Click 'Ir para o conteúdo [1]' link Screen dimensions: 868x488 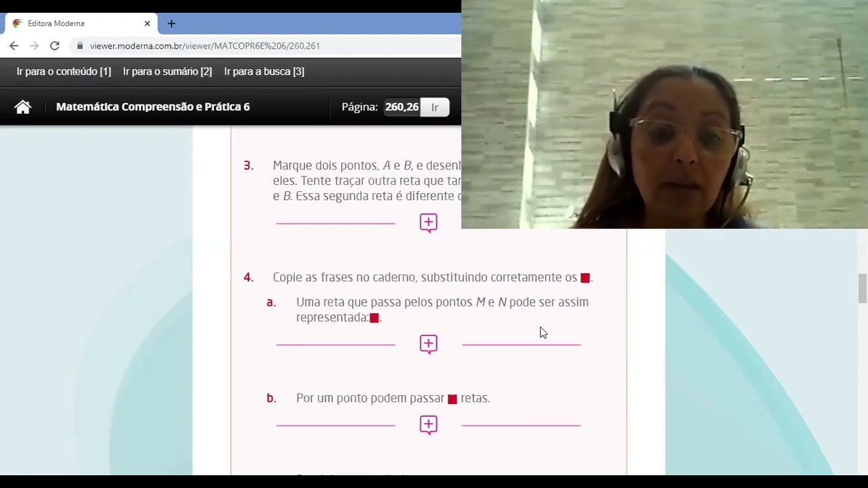64,72
